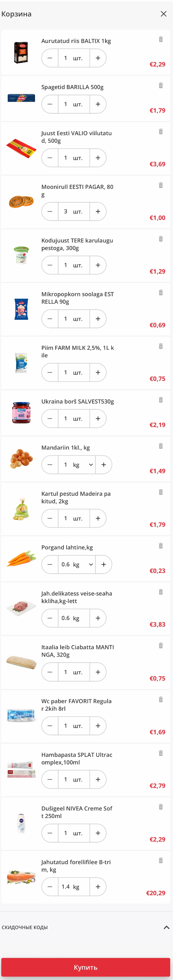Viewport: 173px width, 980px height.
Task: Decrease Juust Eesti VALIO quantity
Action: 50,158
